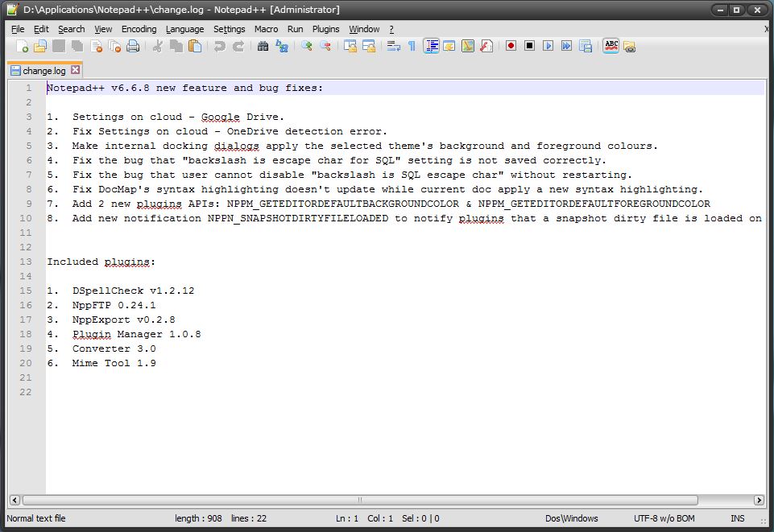Click the underlined word 'Google' in line 3

coord(221,117)
